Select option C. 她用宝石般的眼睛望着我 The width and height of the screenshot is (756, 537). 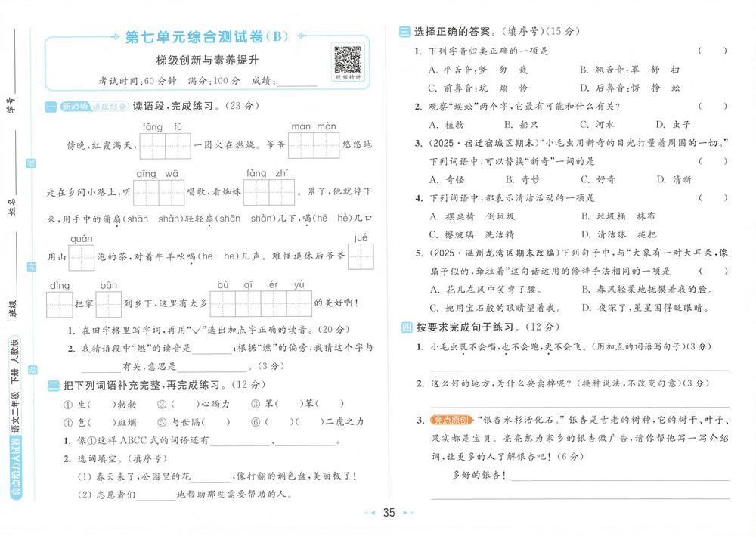(496, 308)
